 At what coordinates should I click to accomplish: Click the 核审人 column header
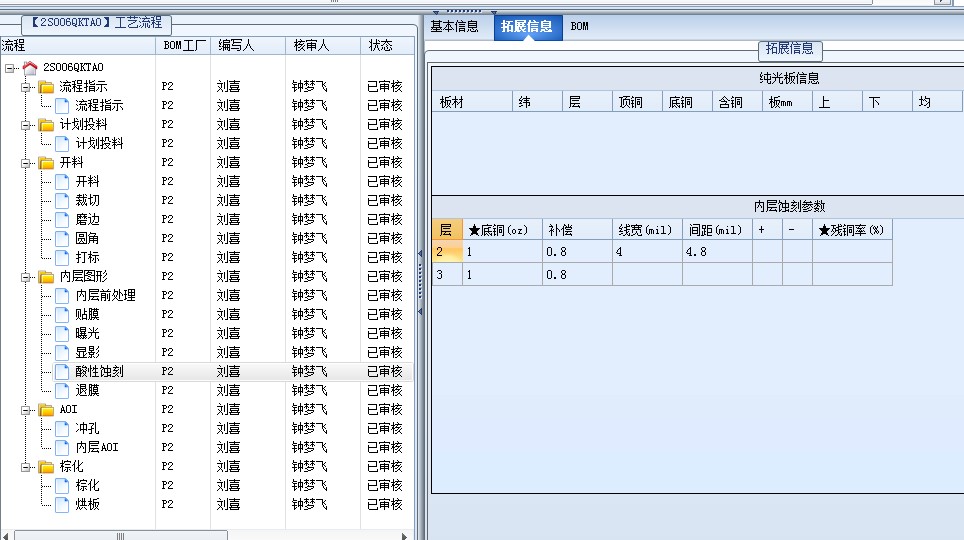pyautogui.click(x=323, y=46)
